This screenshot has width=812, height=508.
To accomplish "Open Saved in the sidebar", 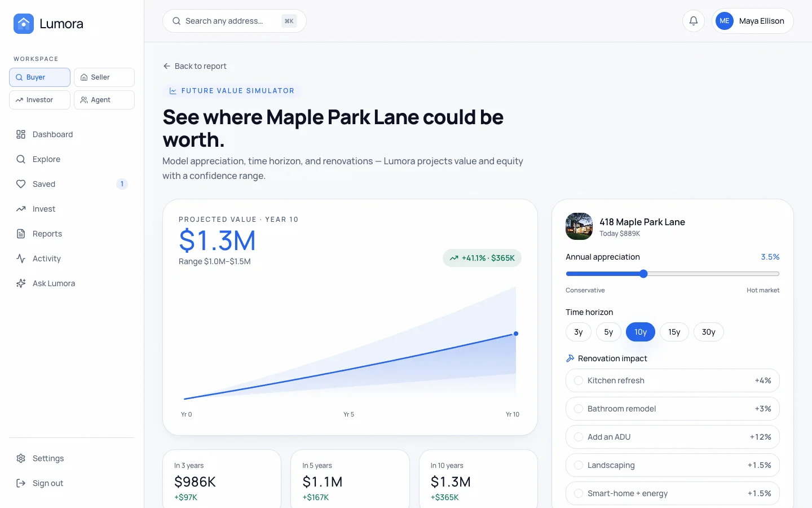I will tap(72, 184).
